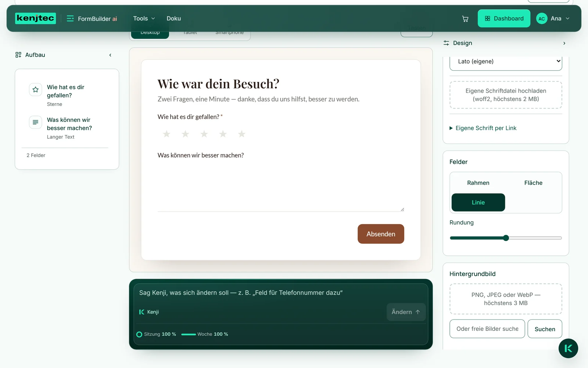Viewport: 588px width, 368px height.
Task: Choose Fläche field style
Action: point(533,183)
